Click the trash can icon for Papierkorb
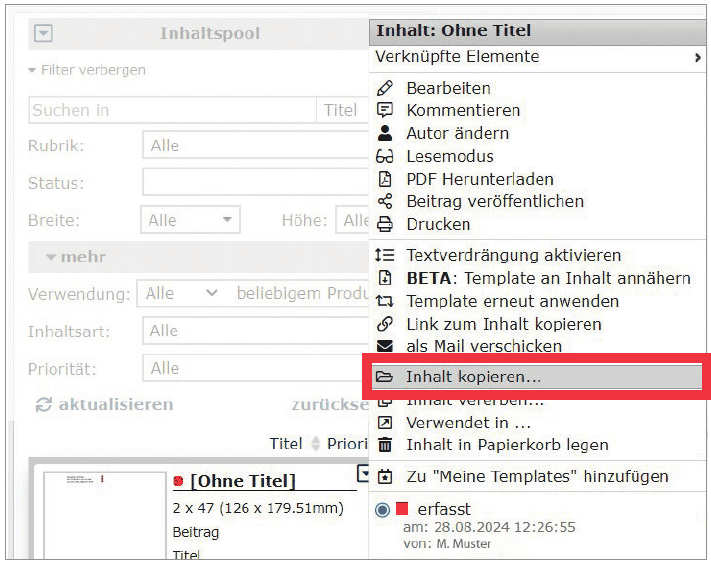This screenshot has width=711, height=564. click(385, 445)
